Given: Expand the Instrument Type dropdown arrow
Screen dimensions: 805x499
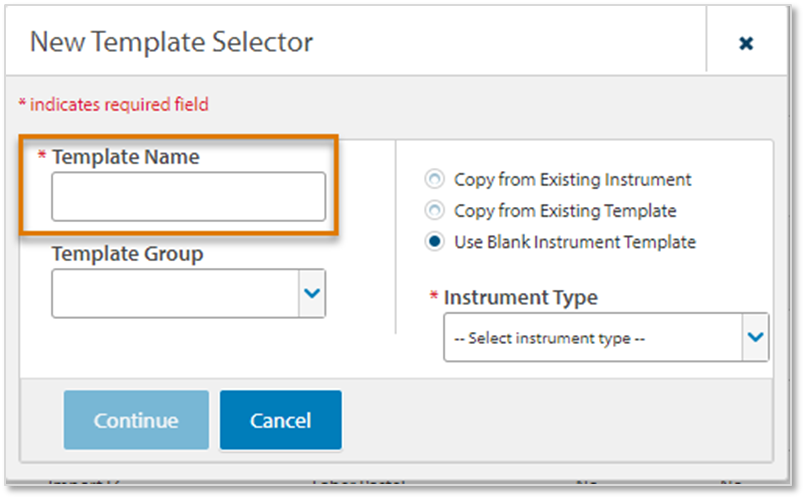Looking at the screenshot, I should point(756,337).
